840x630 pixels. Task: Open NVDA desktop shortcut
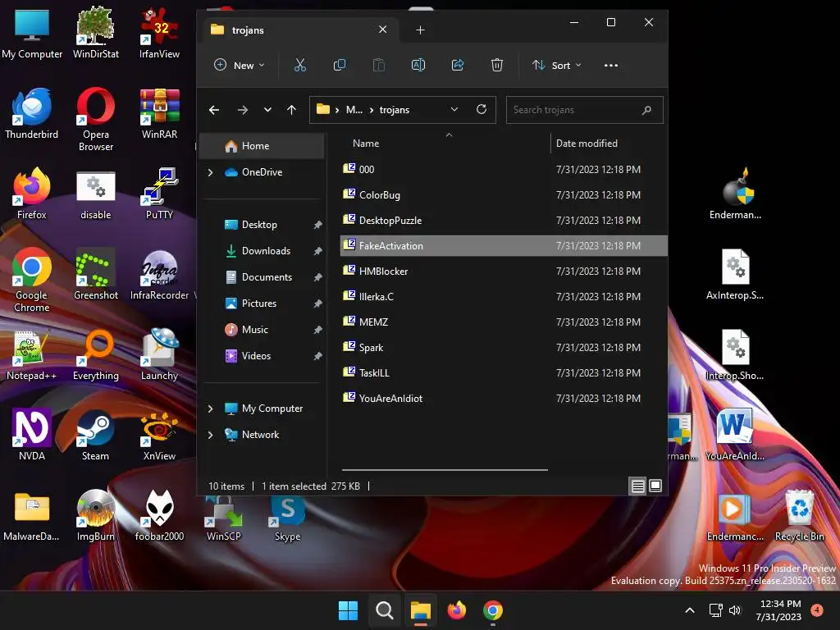[32, 435]
